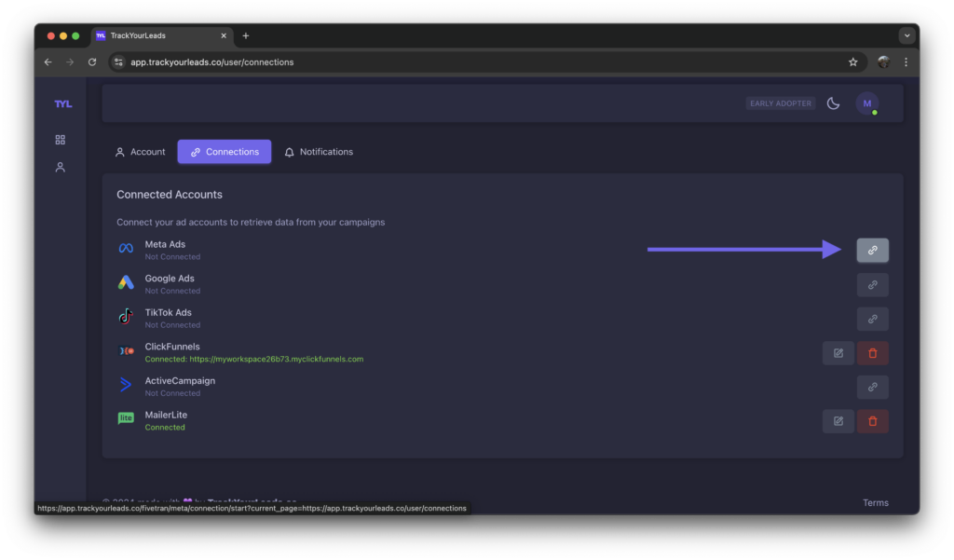This screenshot has height=560, width=954.
Task: Click Meta Ads Not Connected status
Action: tap(172, 257)
